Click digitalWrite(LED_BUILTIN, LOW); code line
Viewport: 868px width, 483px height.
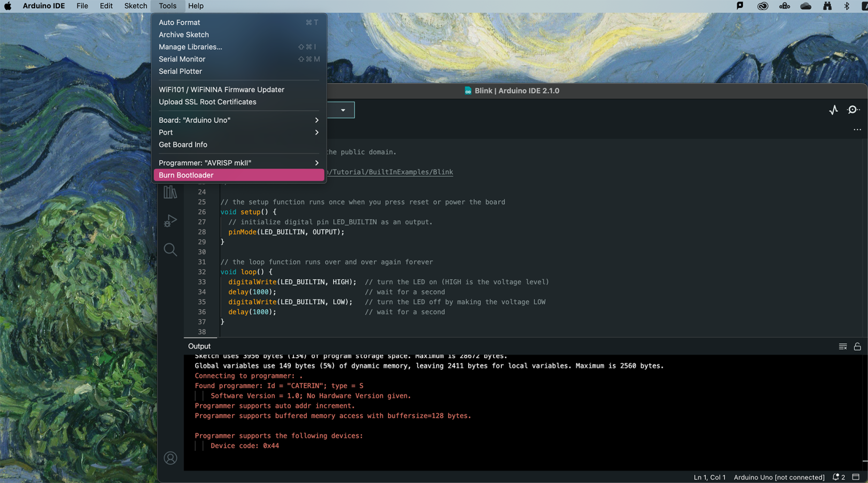290,302
